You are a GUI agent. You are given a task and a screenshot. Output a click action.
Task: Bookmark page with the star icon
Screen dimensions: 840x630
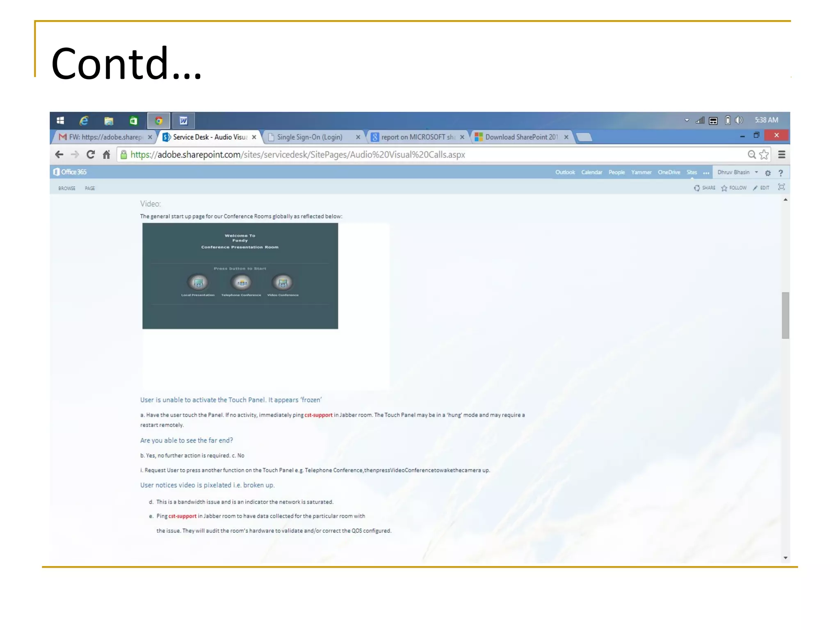tap(764, 155)
